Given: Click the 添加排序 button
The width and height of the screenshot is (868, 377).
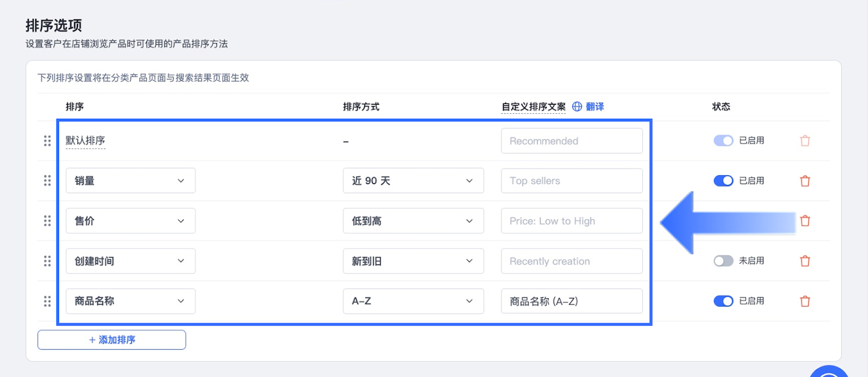Looking at the screenshot, I should (112, 340).
